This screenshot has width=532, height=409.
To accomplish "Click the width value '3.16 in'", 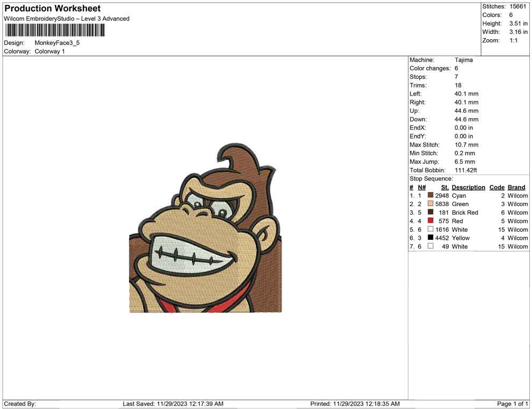I will pos(519,32).
